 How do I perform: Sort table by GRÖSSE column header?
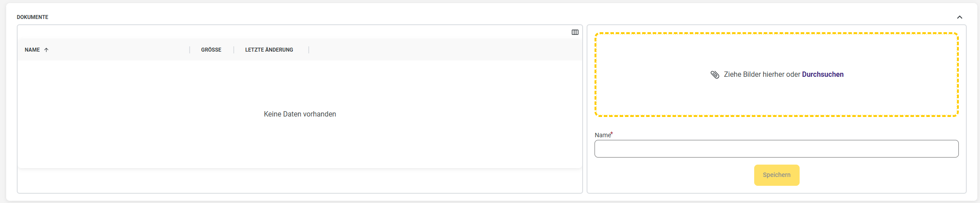click(211, 50)
